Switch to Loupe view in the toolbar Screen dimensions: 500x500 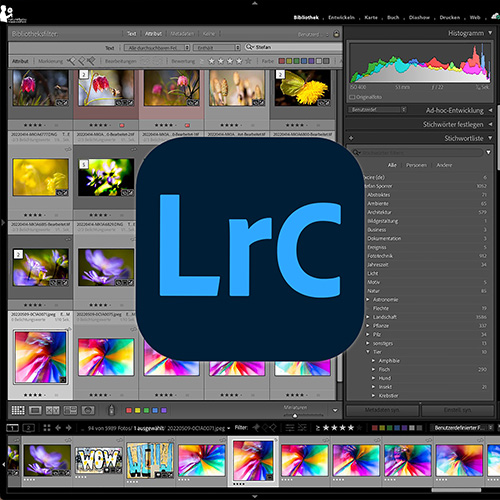tap(35, 410)
